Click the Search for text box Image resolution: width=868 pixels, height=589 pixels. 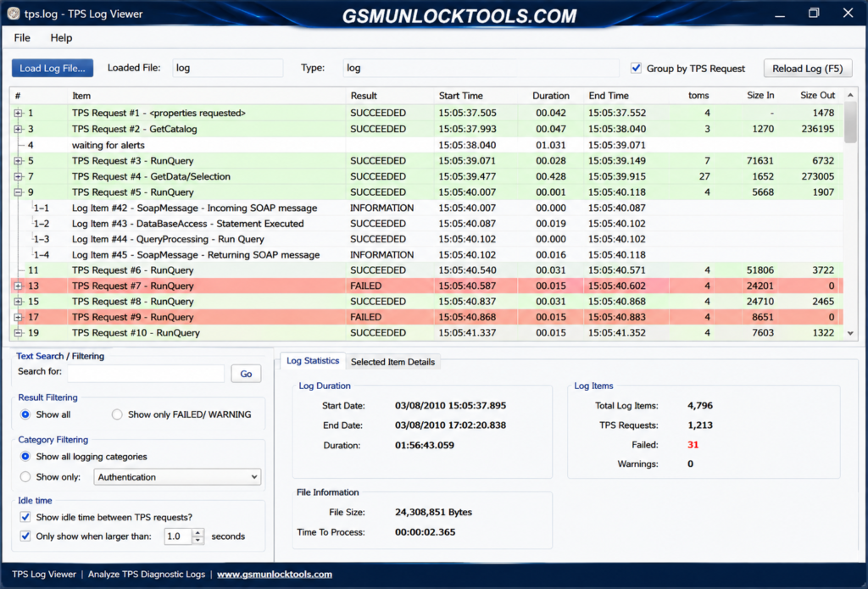(146, 374)
